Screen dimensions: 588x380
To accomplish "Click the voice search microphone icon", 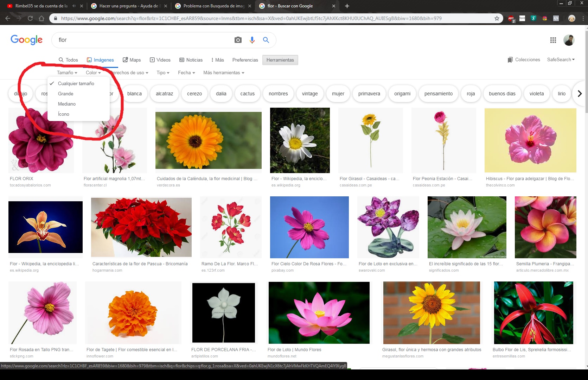I will point(252,40).
